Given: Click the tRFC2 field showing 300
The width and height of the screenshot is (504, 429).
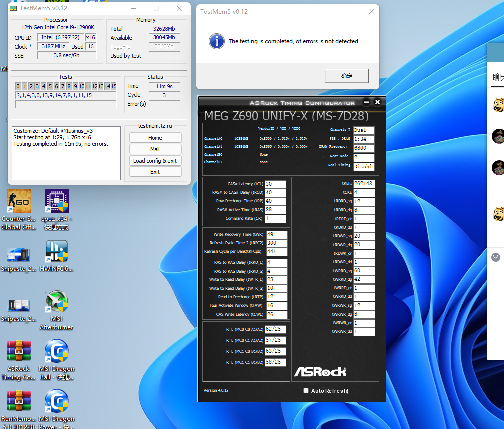Looking at the screenshot, I should [277, 243].
